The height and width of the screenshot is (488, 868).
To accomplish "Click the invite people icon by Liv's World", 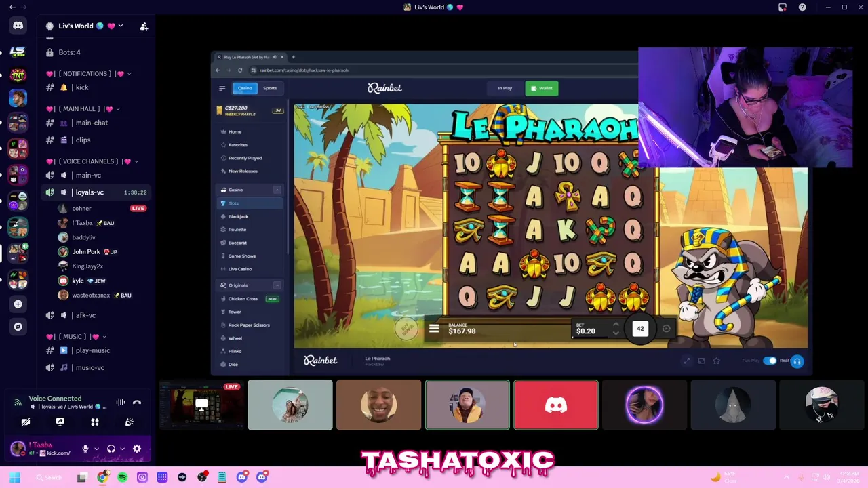I will coord(144,26).
